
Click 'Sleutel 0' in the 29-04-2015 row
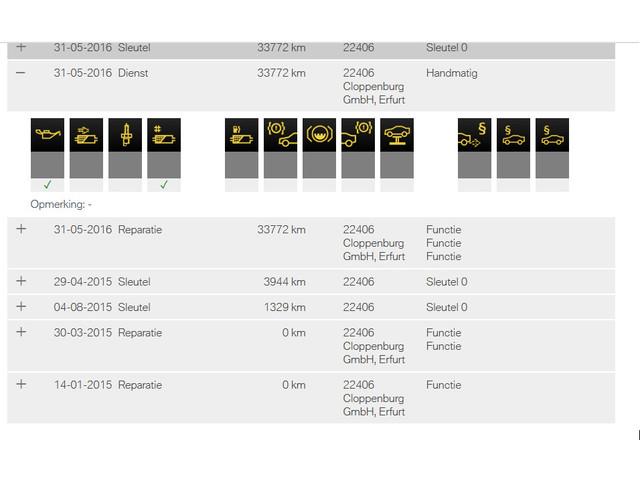(447, 282)
